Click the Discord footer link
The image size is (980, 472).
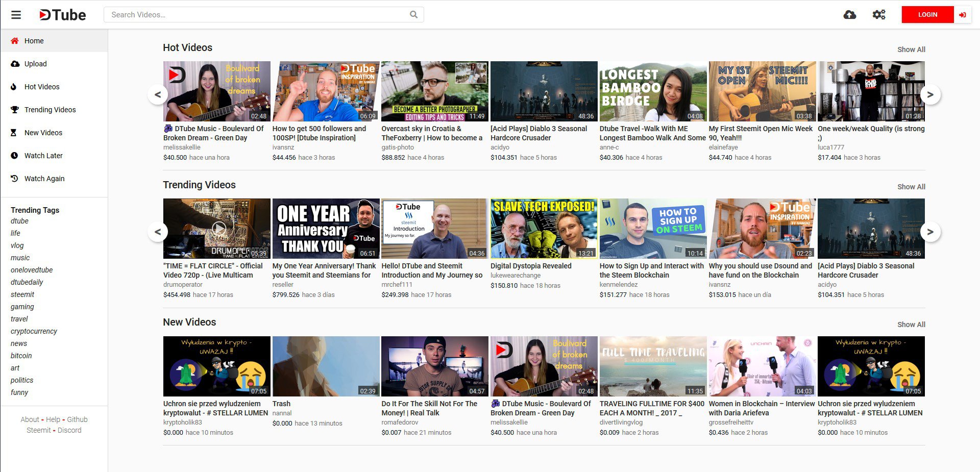pos(69,430)
